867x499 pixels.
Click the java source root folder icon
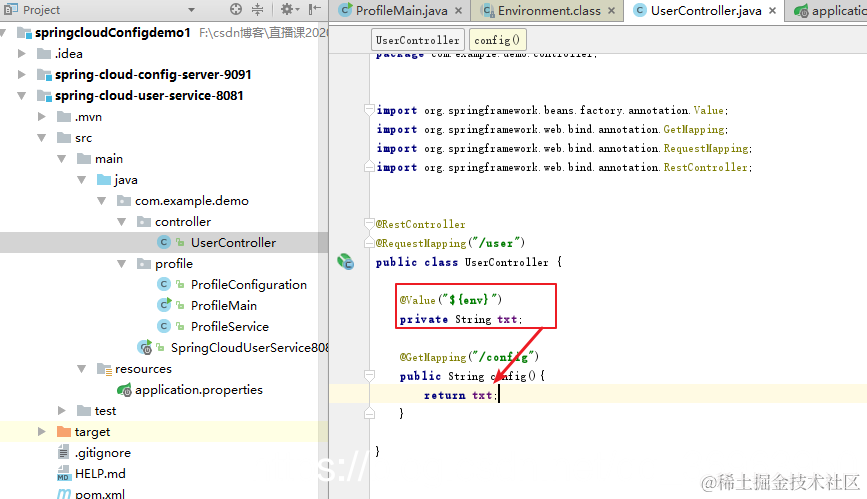point(104,180)
